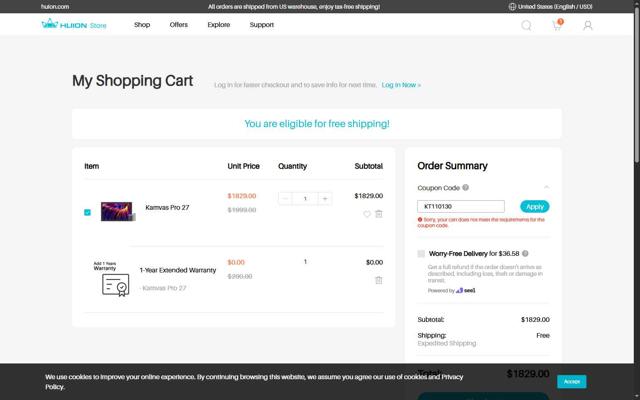Delete Kamvas Pro 27 with trash icon

(379, 214)
